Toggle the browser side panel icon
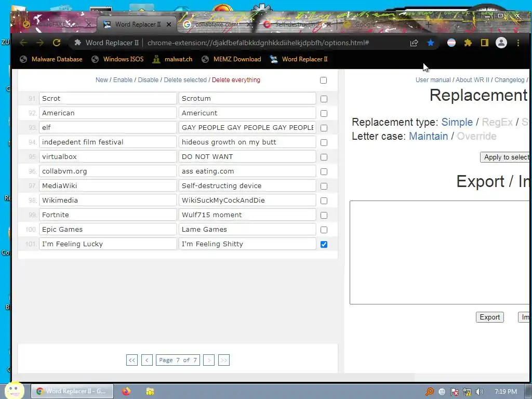Viewport: 532px width, 399px height. click(485, 43)
